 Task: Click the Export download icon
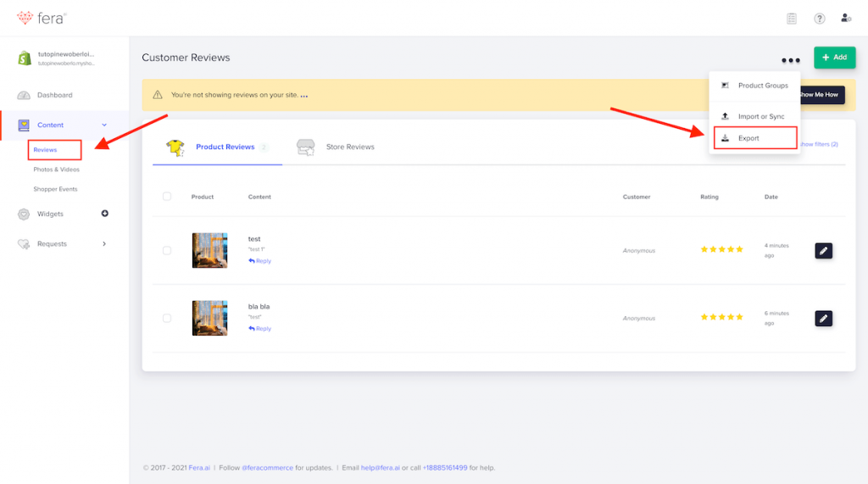(726, 138)
